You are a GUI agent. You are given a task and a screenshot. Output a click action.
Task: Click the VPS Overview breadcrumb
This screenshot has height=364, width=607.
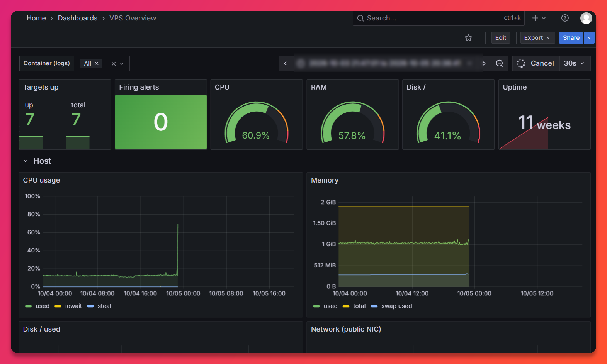[133, 18]
